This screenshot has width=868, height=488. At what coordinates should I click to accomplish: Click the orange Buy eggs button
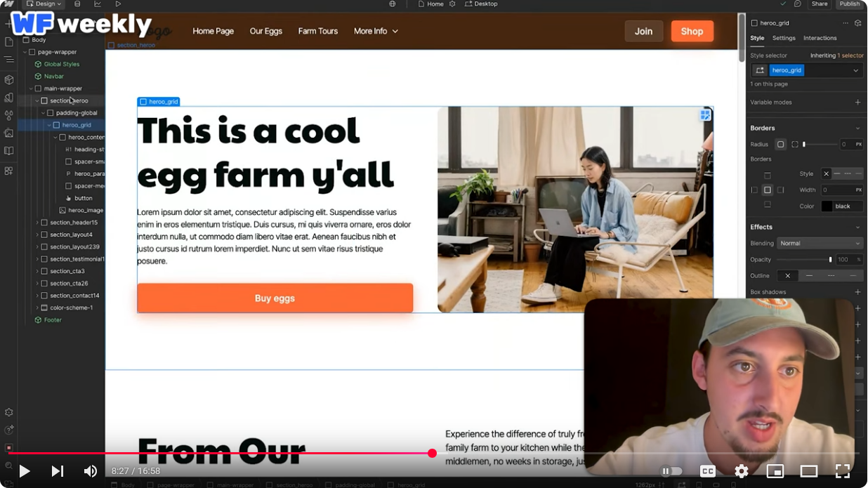pyautogui.click(x=275, y=298)
